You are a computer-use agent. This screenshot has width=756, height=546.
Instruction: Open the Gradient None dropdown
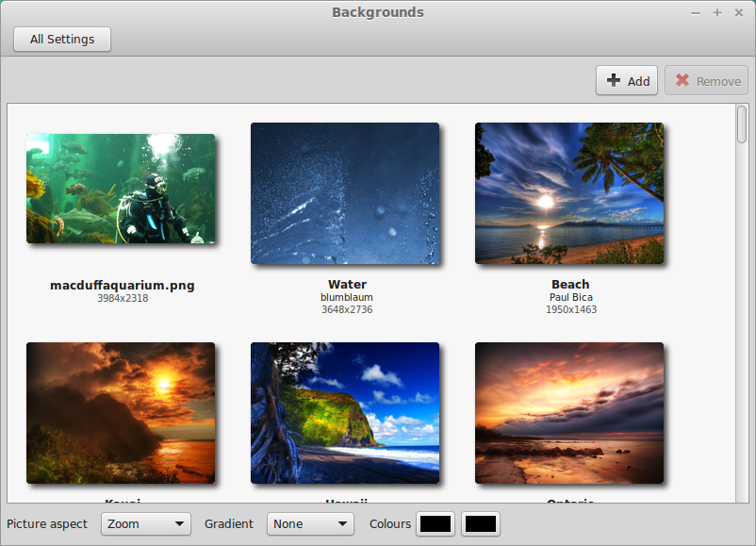310,523
